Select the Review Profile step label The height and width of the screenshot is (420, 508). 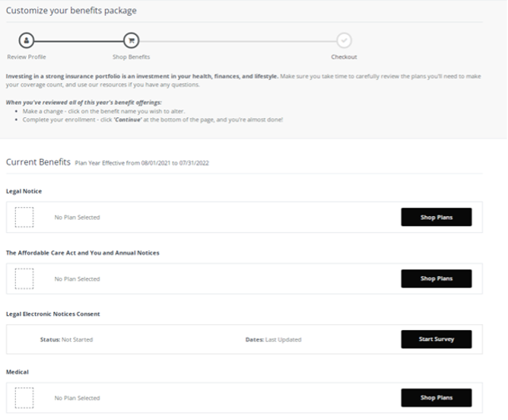[x=26, y=57]
